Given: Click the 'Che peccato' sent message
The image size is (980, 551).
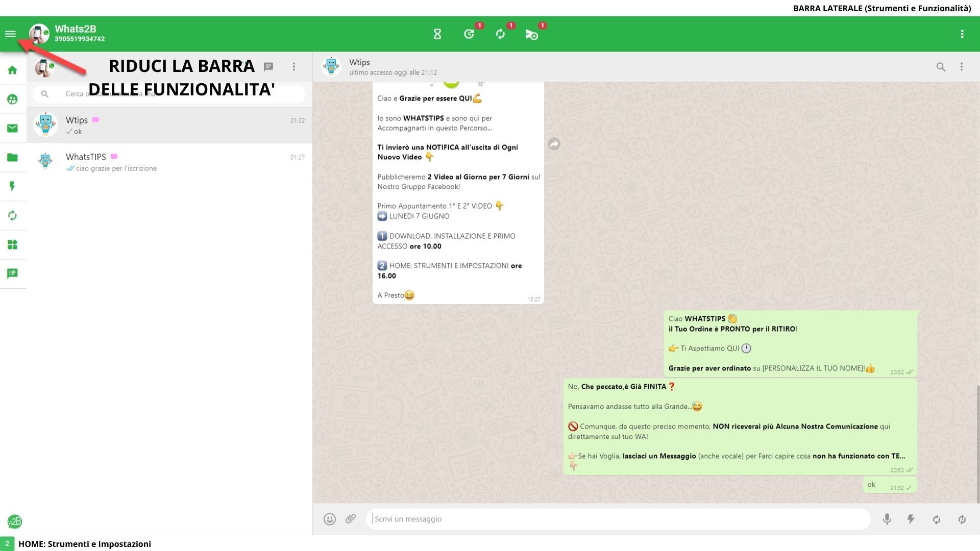Looking at the screenshot, I should [x=740, y=427].
